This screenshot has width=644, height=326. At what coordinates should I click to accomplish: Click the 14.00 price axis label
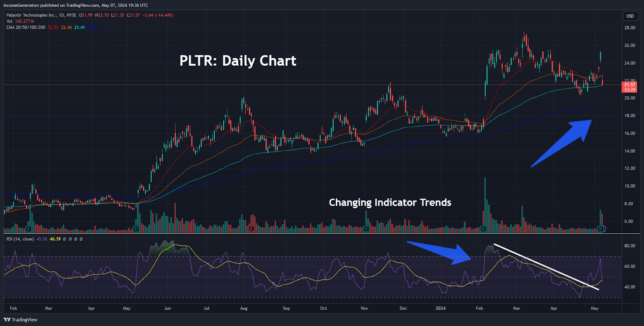[630, 151]
